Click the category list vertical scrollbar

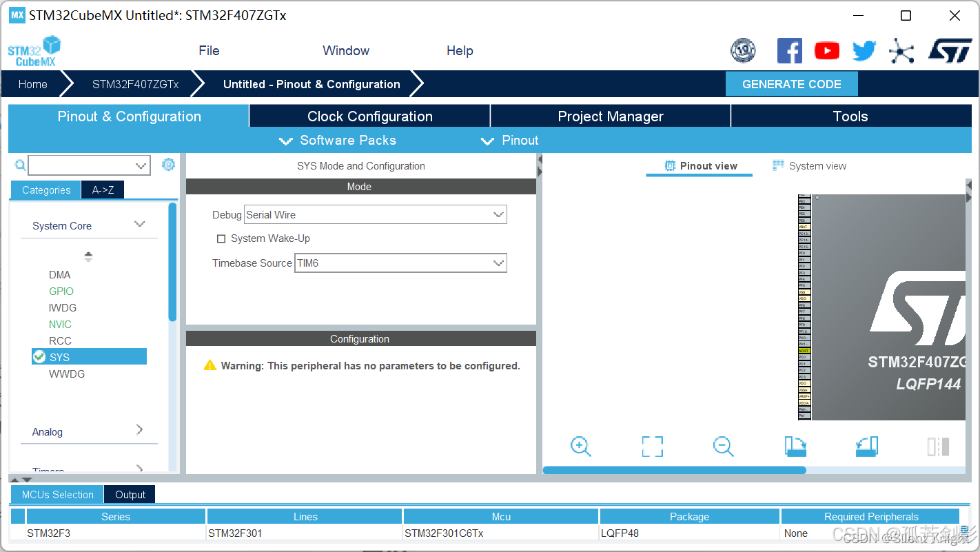point(172,262)
